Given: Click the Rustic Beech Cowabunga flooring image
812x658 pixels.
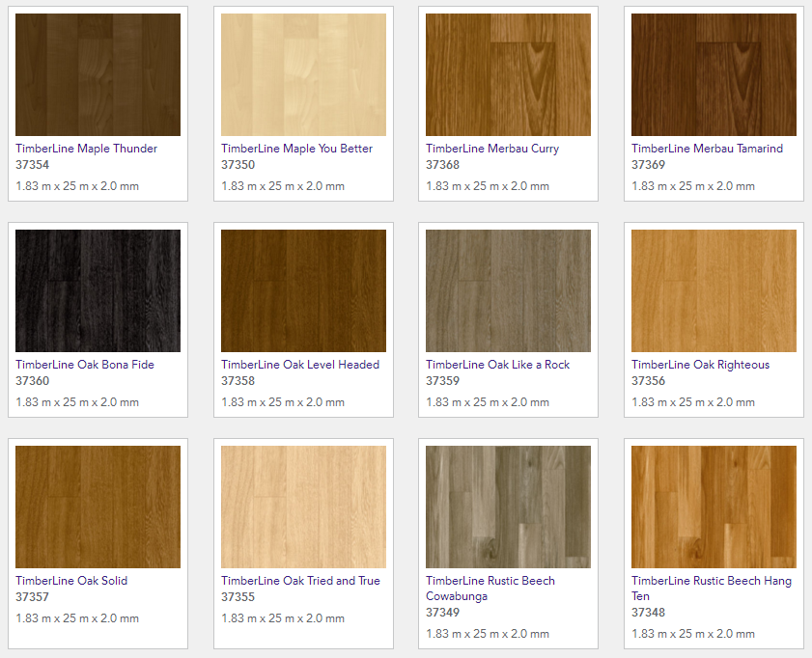Looking at the screenshot, I should 508,507.
